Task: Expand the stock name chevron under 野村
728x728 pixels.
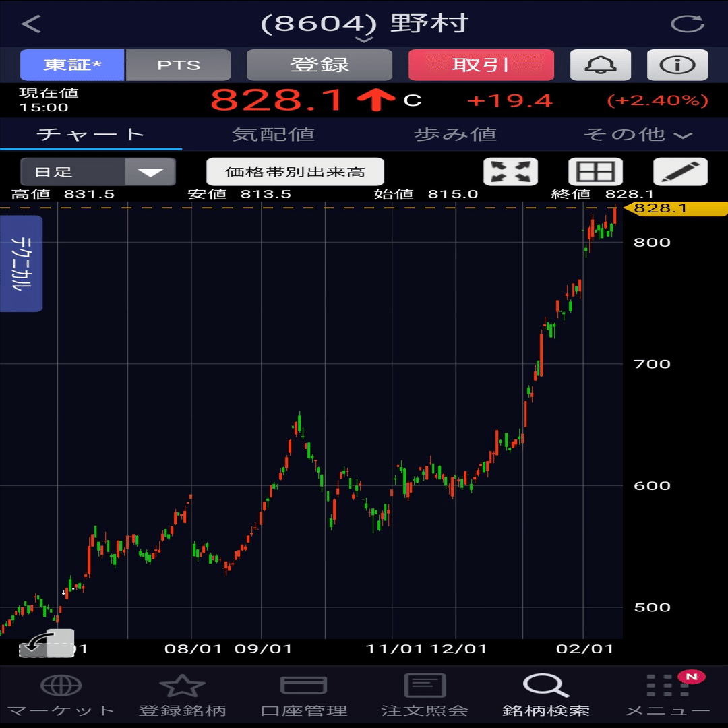Action: click(364, 40)
